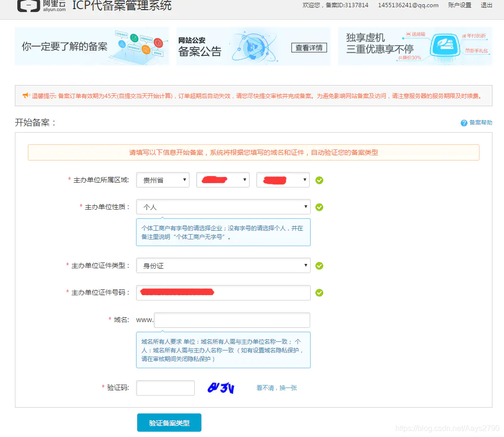Open the 贵州省 province dropdown
Viewport: 504px width, 437px height.
pos(163,180)
